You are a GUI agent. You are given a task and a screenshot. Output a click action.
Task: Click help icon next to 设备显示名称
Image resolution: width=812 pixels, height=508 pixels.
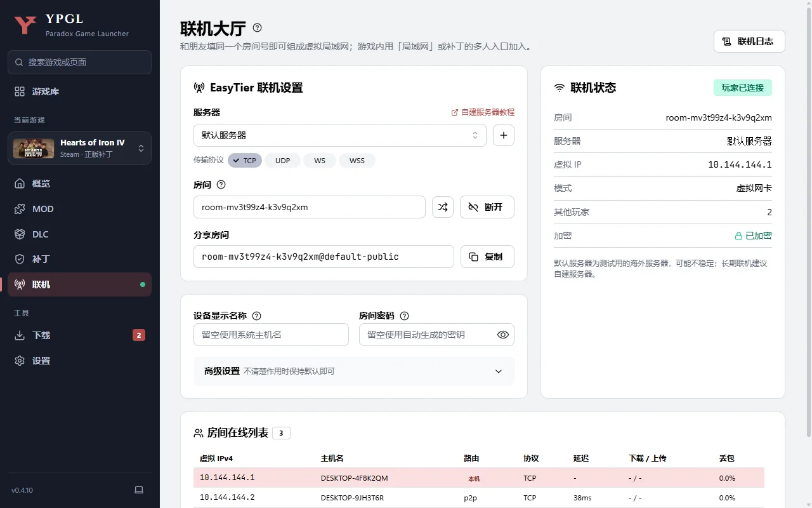point(256,316)
